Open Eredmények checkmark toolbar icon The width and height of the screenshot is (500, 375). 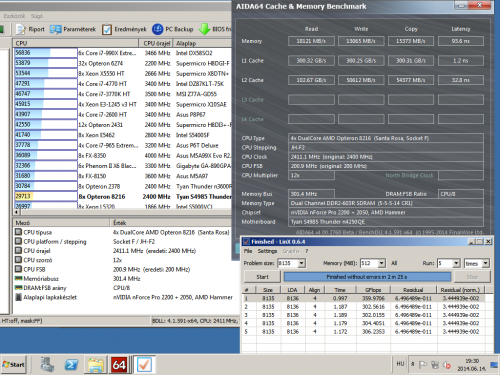click(x=107, y=30)
